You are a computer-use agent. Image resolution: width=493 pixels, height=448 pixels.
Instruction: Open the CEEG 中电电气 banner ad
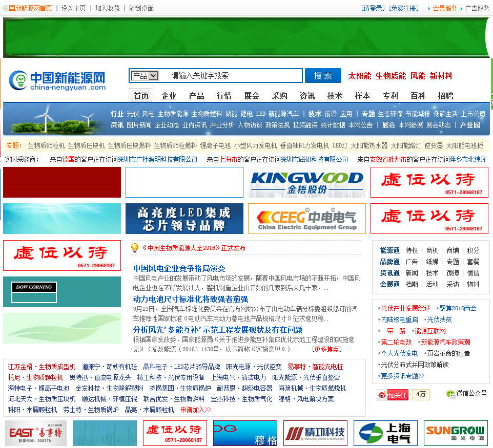pyautogui.click(x=307, y=219)
